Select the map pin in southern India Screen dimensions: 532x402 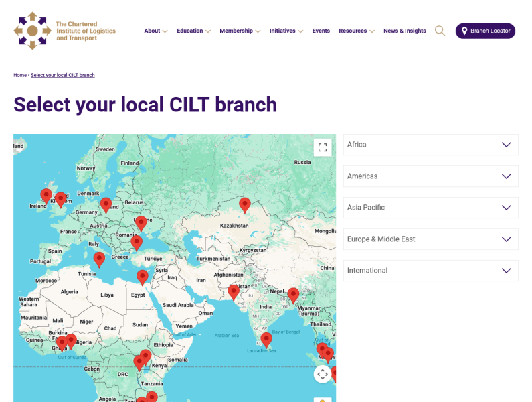point(266,339)
